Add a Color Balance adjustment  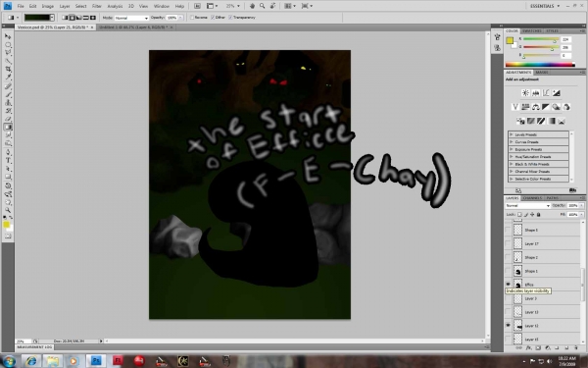point(535,107)
